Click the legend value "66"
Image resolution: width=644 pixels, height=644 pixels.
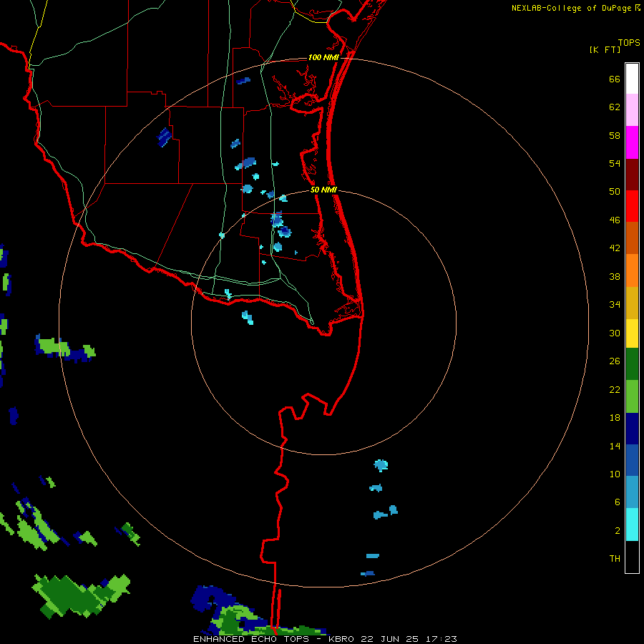pos(615,79)
